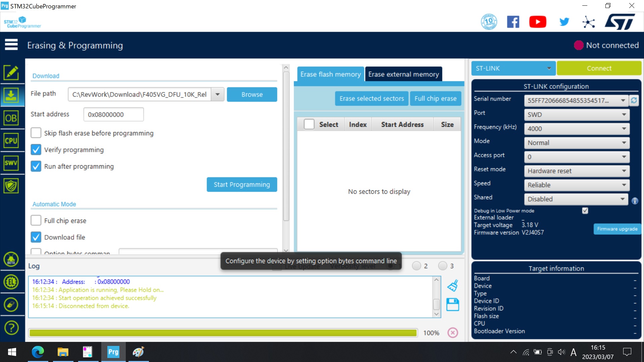
Task: Open the SWV viewer panel
Action: pos(11,163)
